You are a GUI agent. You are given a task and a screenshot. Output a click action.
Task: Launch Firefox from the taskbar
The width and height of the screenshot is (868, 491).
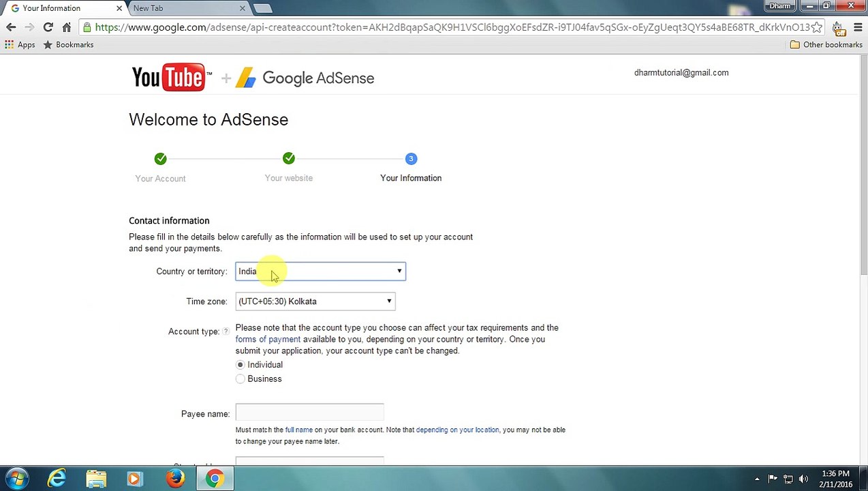(175, 479)
